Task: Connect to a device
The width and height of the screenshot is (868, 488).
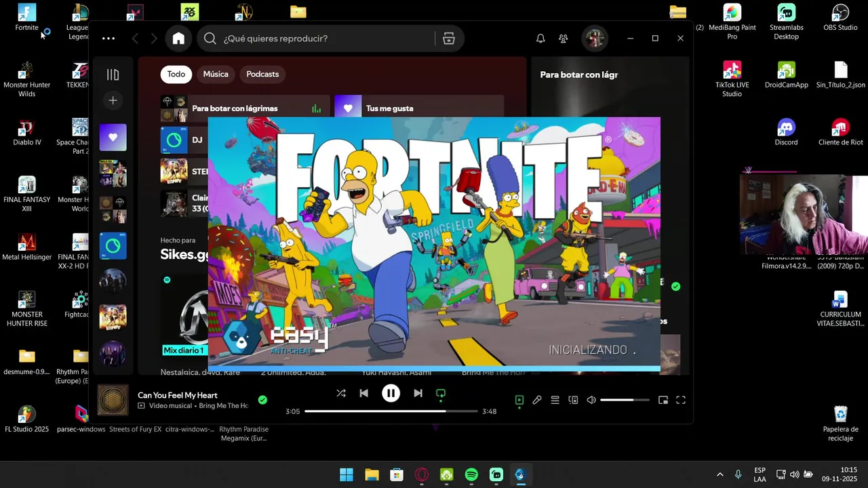Action: [x=573, y=400]
